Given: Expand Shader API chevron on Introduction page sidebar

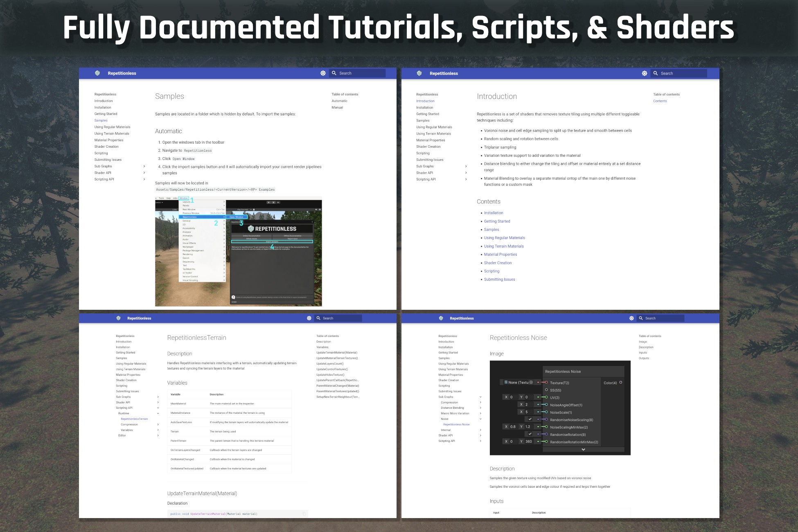Looking at the screenshot, I should pyautogui.click(x=466, y=173).
